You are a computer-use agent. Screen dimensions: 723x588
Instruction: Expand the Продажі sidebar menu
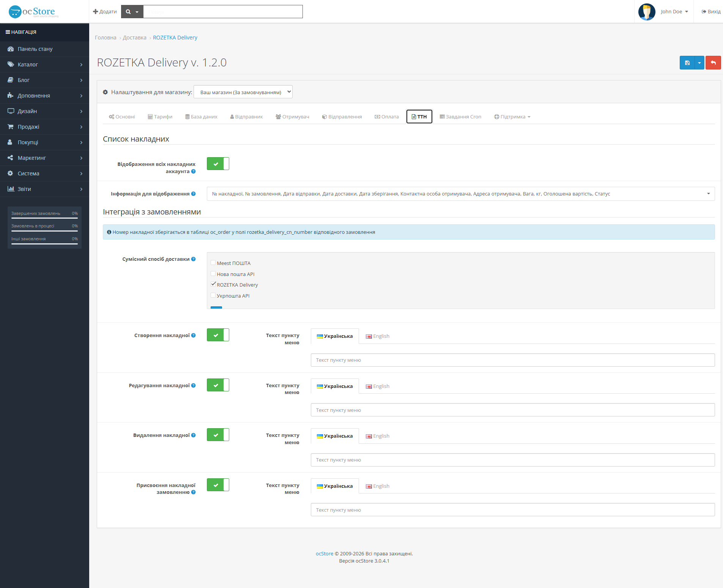click(44, 127)
